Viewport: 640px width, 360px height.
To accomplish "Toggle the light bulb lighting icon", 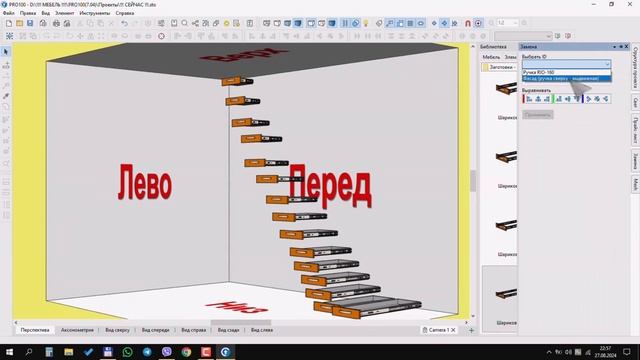I will [366, 23].
